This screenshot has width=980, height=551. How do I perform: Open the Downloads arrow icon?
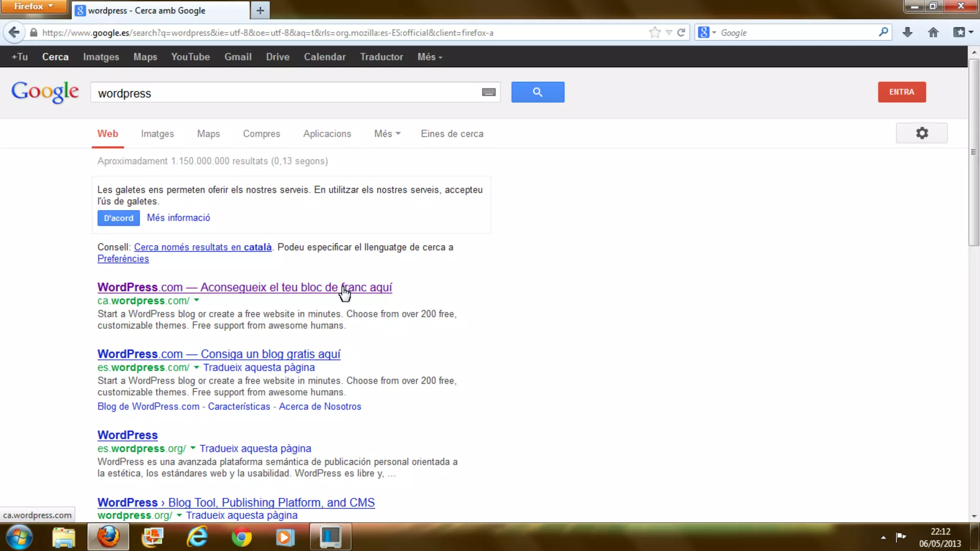point(907,33)
